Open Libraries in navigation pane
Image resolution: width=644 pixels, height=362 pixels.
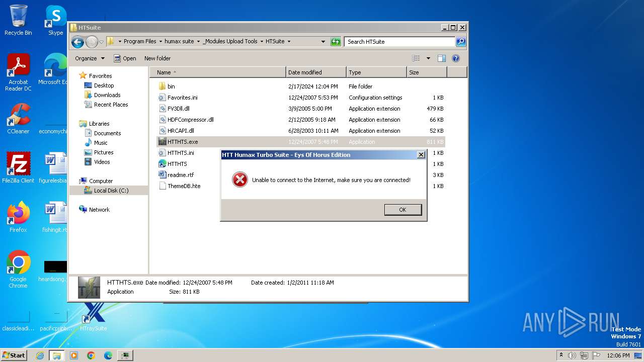[x=99, y=124]
